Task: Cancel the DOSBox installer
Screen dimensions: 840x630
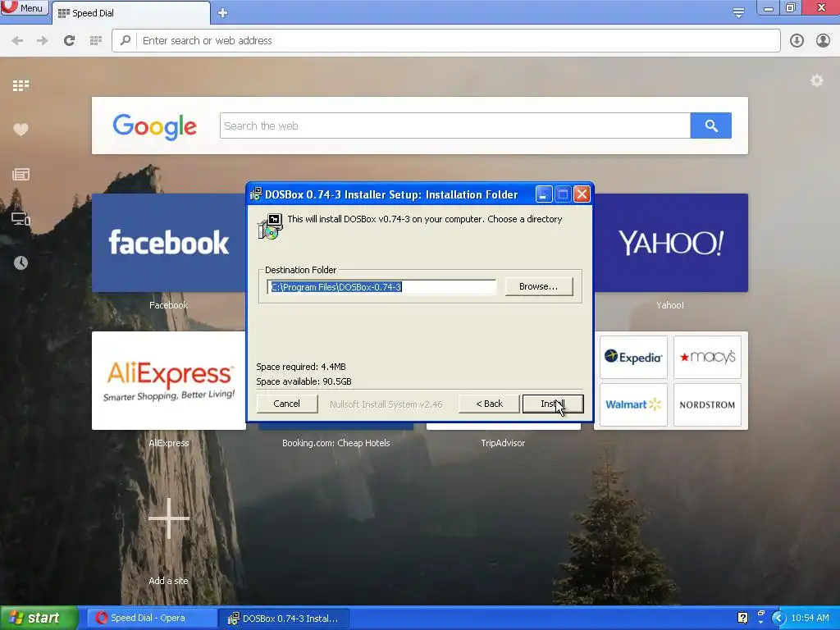Action: click(x=286, y=404)
